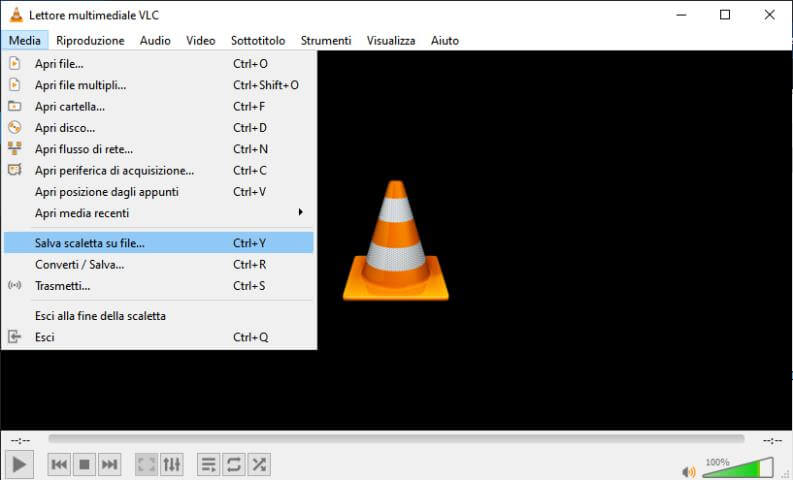Choose Esci to quit VLC
The height and width of the screenshot is (480, 793).
point(158,337)
